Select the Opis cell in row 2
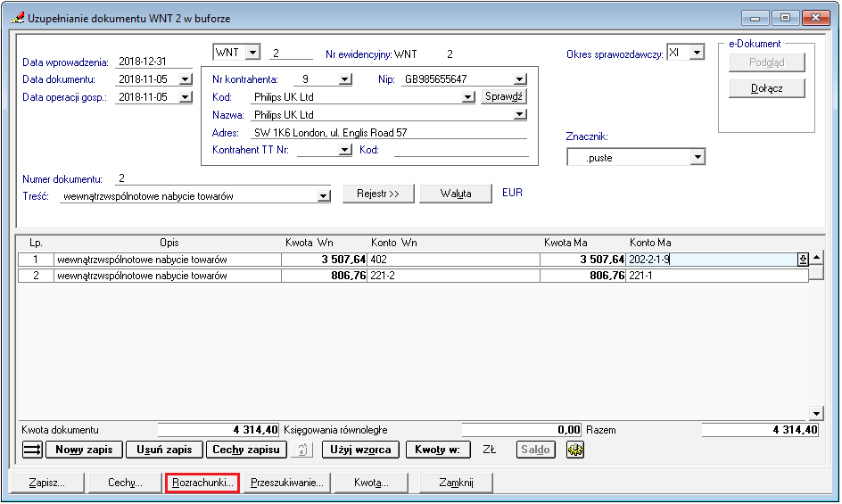Image resolution: width=842 pixels, height=504 pixels. click(x=168, y=276)
